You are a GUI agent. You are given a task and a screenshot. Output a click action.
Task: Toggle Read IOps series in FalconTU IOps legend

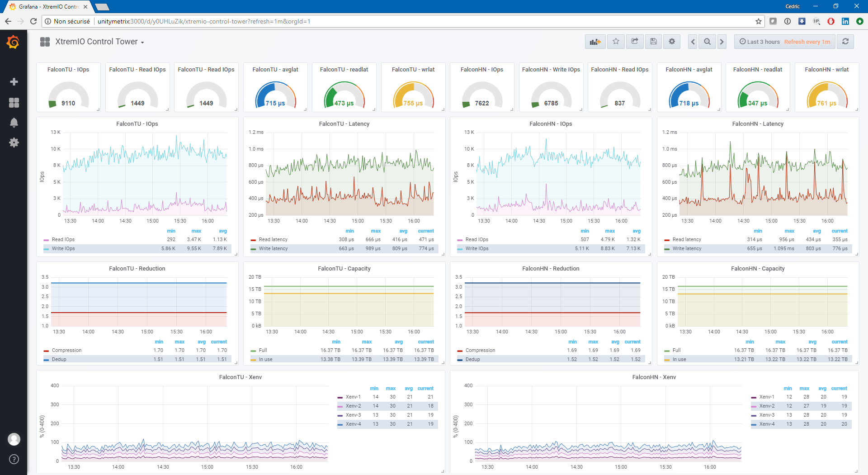coord(63,240)
